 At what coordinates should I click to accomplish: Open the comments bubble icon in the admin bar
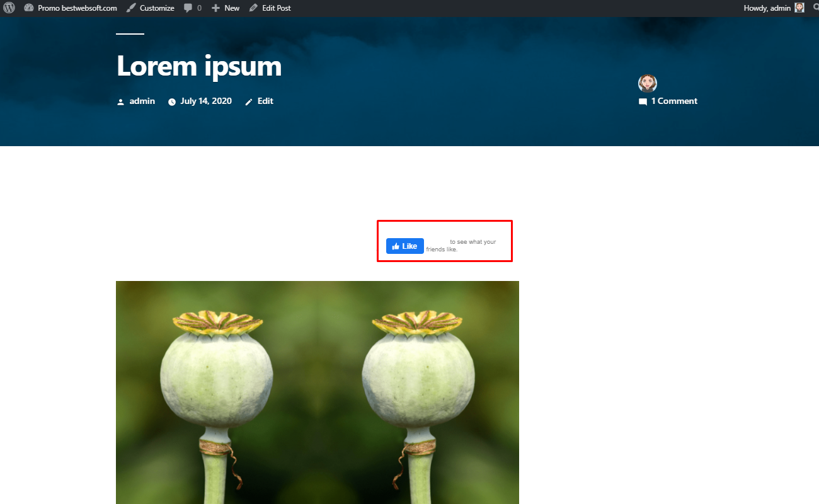188,8
